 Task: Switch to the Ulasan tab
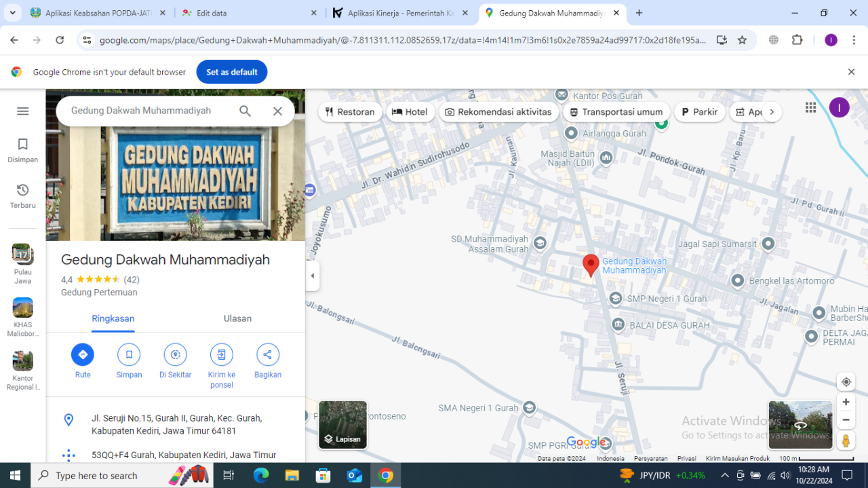237,318
